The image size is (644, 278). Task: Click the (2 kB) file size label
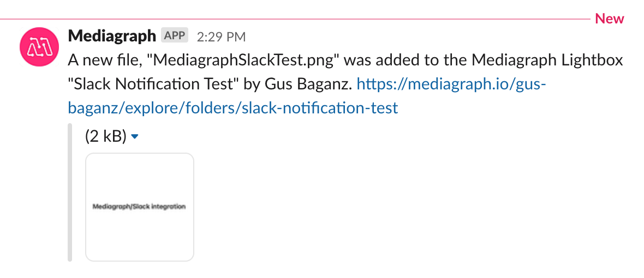pyautogui.click(x=106, y=136)
